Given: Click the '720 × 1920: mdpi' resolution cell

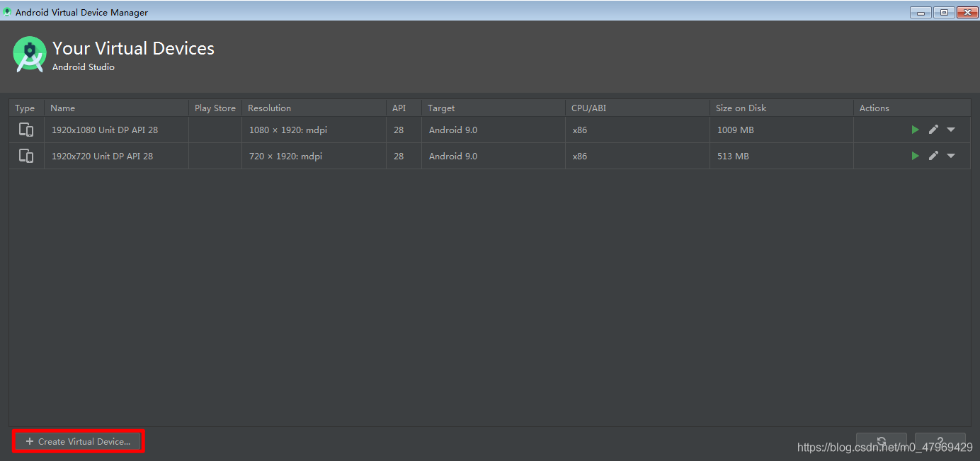Looking at the screenshot, I should click(314, 156).
